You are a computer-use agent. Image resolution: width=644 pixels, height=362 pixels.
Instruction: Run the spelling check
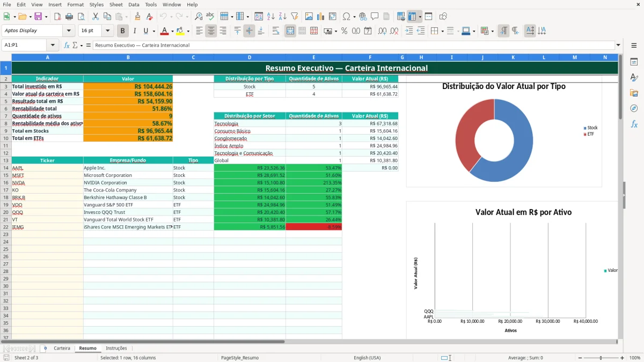(210, 17)
